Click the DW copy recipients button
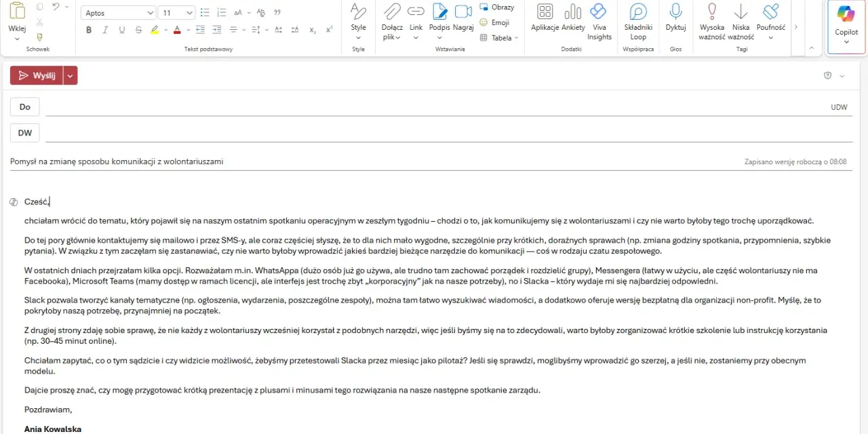 (25, 133)
